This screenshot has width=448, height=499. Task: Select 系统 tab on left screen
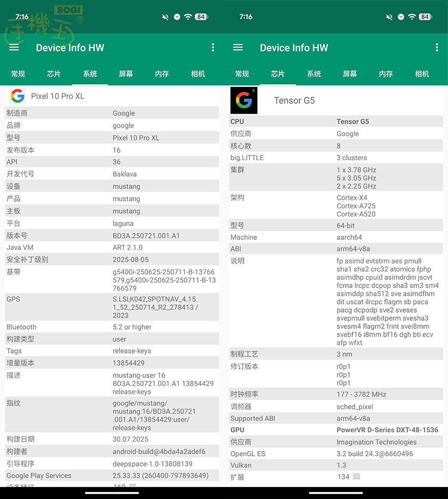90,74
